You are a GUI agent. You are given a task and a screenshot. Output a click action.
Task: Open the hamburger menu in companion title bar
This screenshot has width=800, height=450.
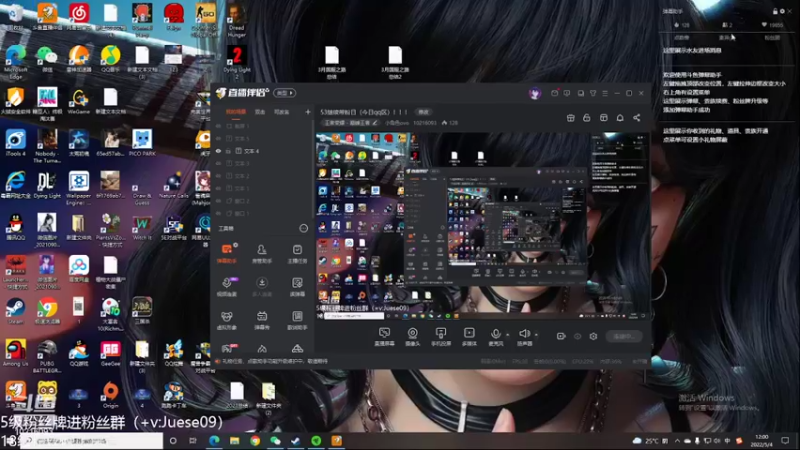click(605, 93)
